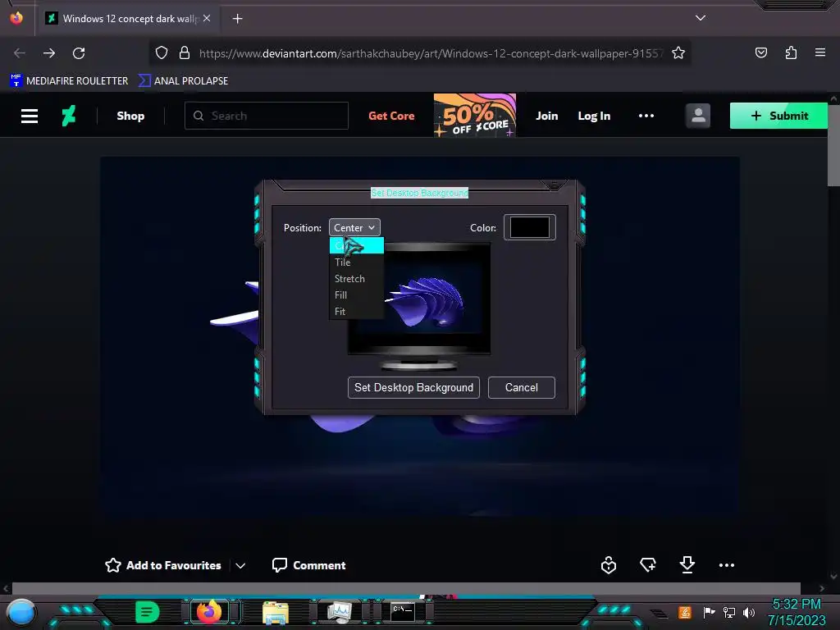
Task: Click the green Submit button
Action: point(778,116)
